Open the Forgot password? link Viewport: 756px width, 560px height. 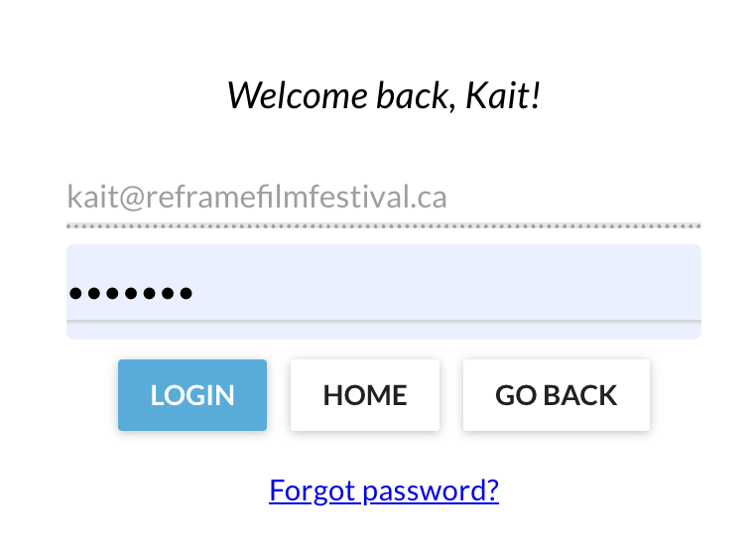383,490
